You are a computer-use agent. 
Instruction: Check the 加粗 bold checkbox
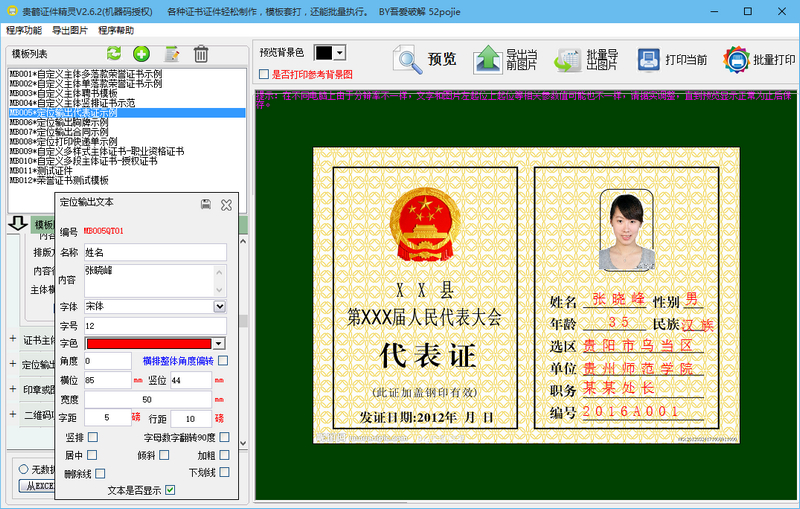(x=224, y=455)
